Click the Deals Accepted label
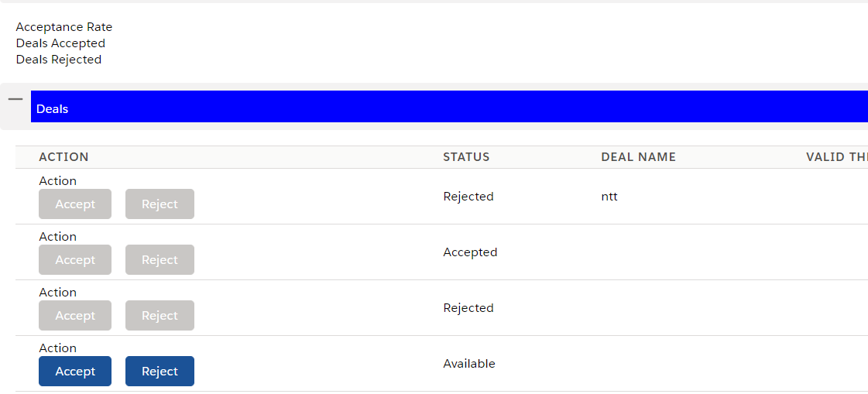 (60, 43)
